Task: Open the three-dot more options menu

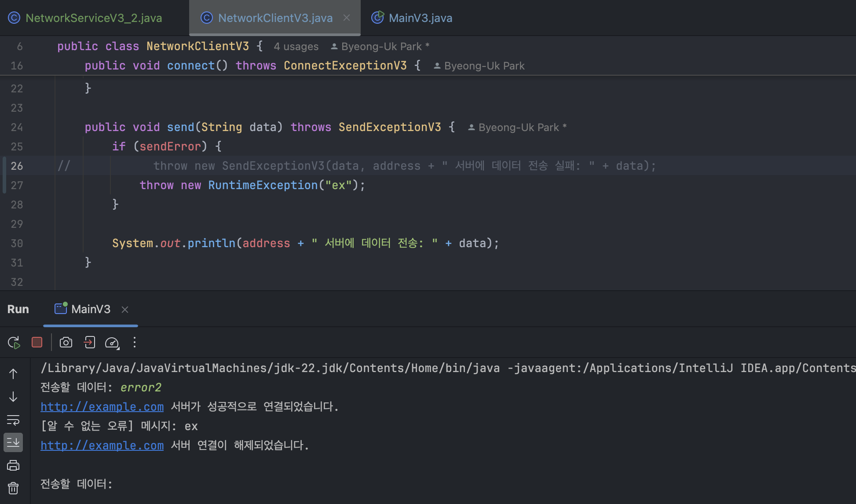Action: 135,342
